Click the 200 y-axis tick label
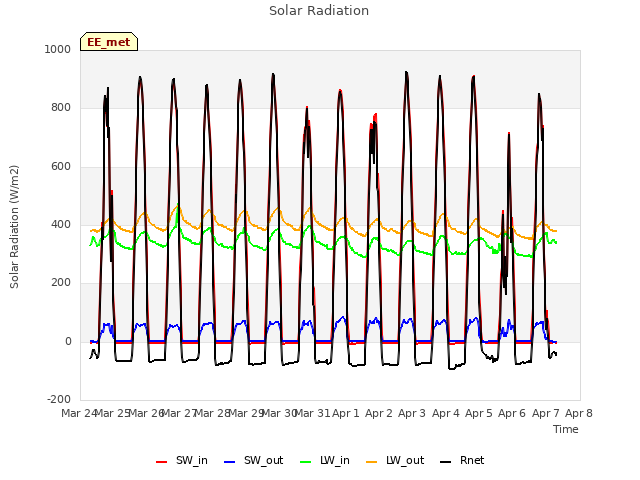This screenshot has height=480, width=640. pos(61,282)
